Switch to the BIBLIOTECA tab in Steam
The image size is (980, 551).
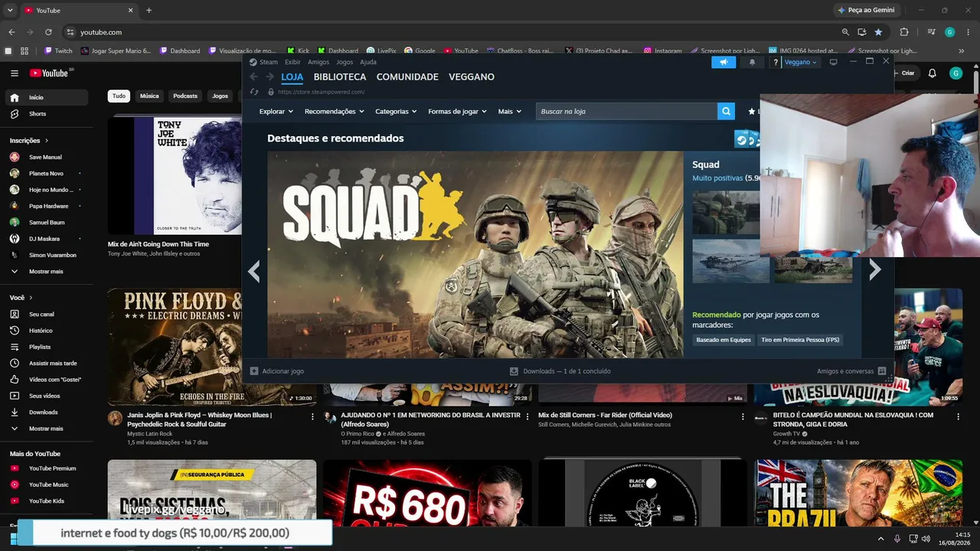tap(340, 77)
